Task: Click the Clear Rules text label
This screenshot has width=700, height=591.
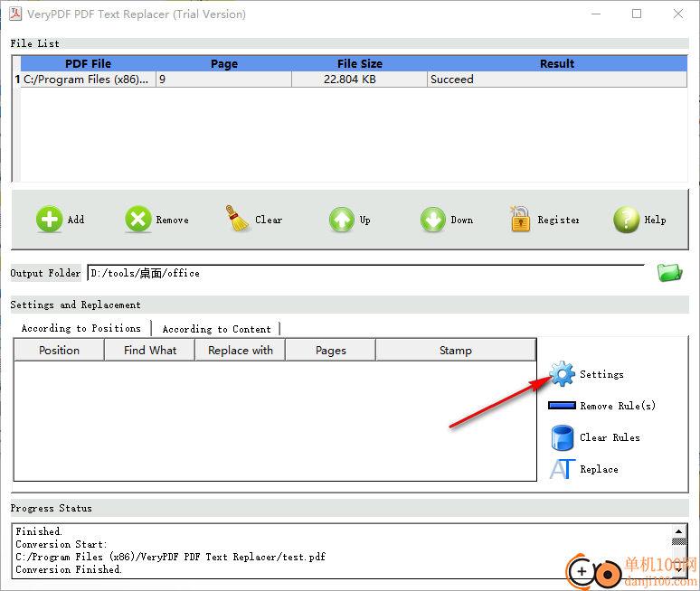Action: [610, 437]
